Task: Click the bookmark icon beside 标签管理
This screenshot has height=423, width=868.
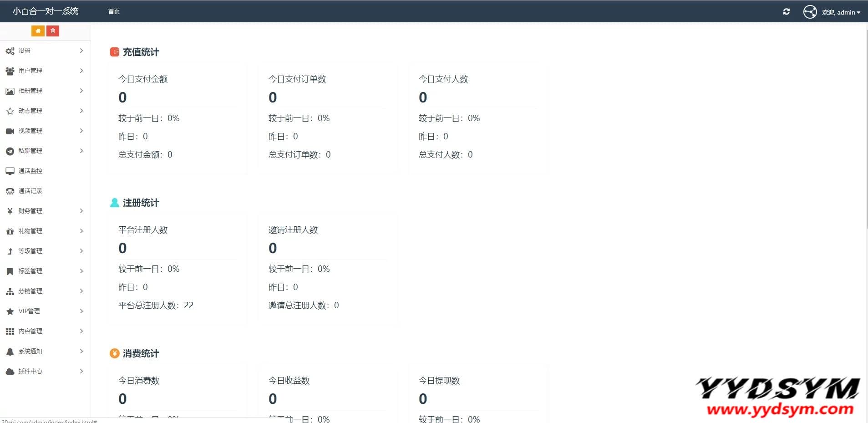Action: [x=10, y=271]
